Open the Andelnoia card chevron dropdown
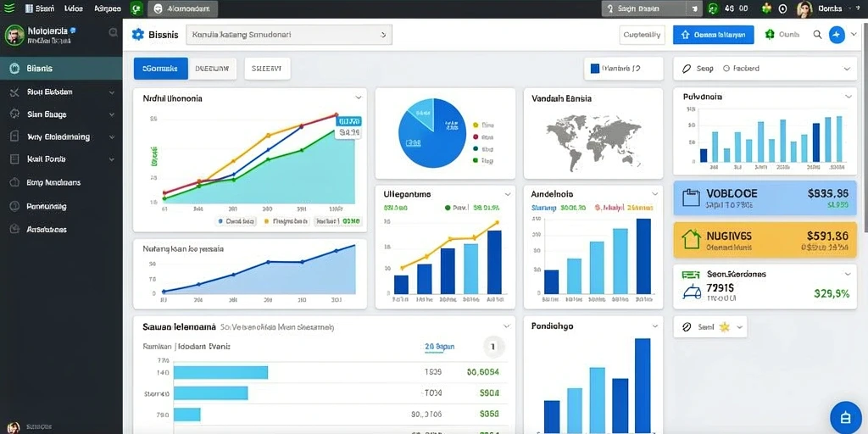The width and height of the screenshot is (868, 434). coord(655,194)
